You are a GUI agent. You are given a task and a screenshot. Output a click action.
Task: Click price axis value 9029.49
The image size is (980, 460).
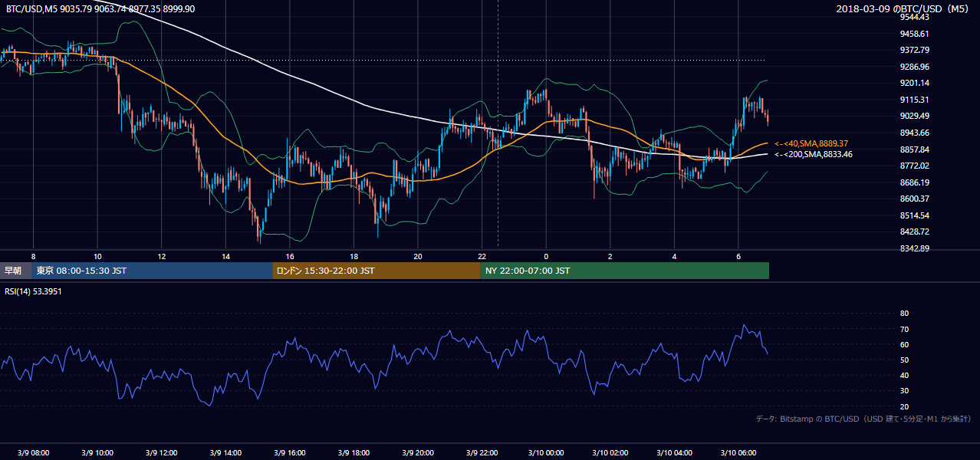[914, 116]
